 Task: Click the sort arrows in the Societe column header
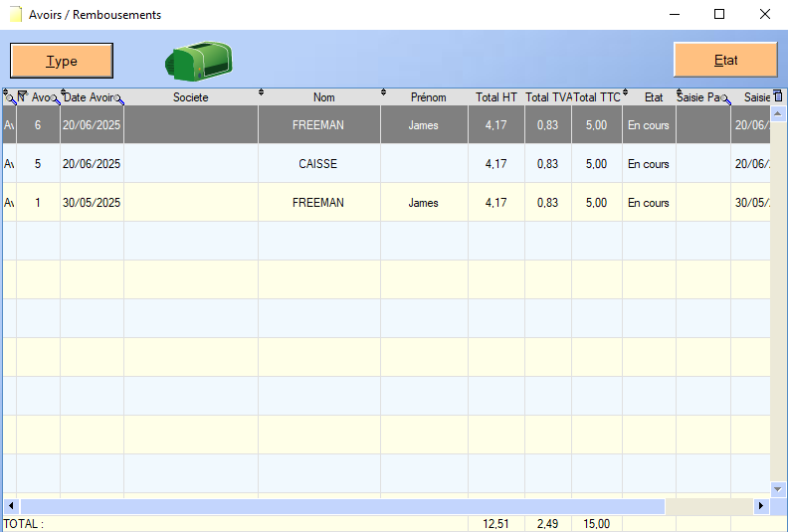[x=262, y=92]
